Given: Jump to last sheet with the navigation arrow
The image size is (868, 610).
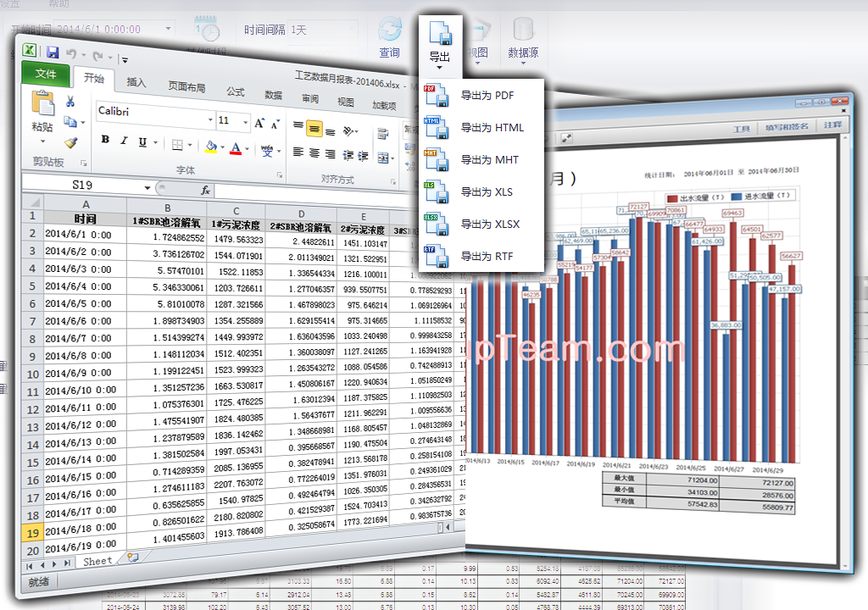Looking at the screenshot, I should (x=66, y=563).
